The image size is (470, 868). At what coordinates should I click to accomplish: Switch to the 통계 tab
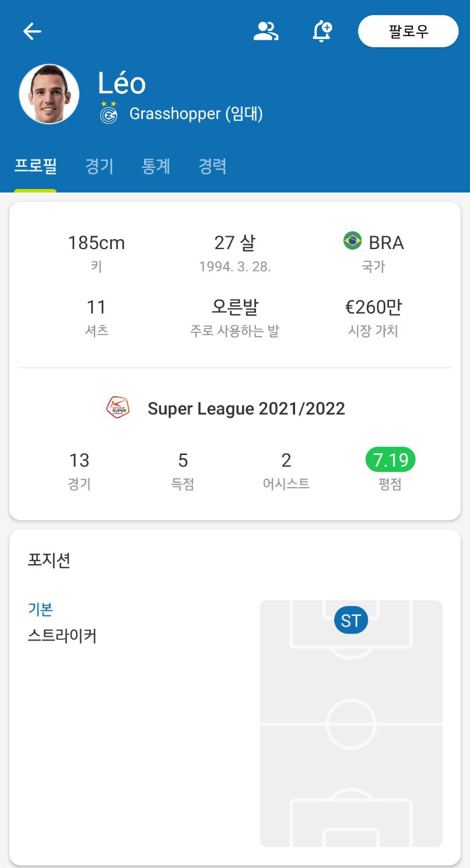[x=156, y=166]
